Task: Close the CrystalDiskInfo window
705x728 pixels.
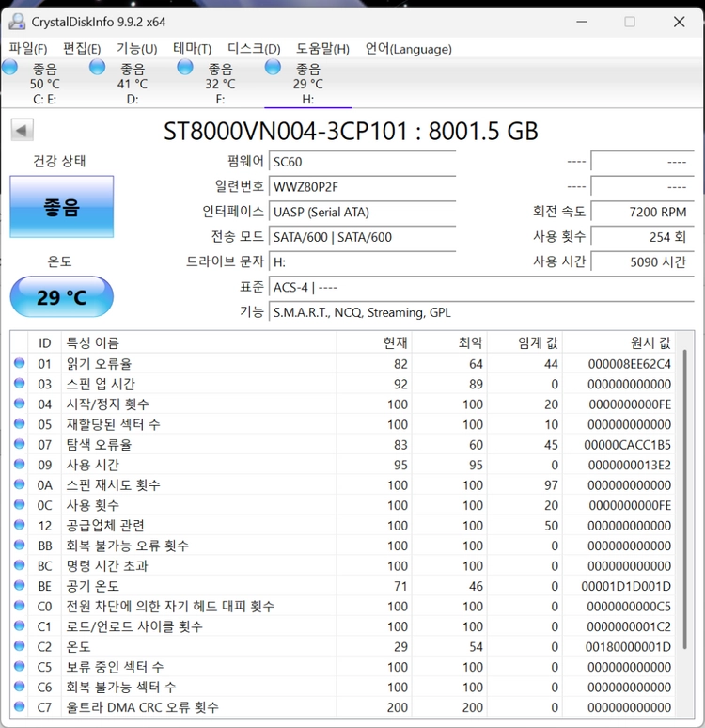Action: (679, 22)
